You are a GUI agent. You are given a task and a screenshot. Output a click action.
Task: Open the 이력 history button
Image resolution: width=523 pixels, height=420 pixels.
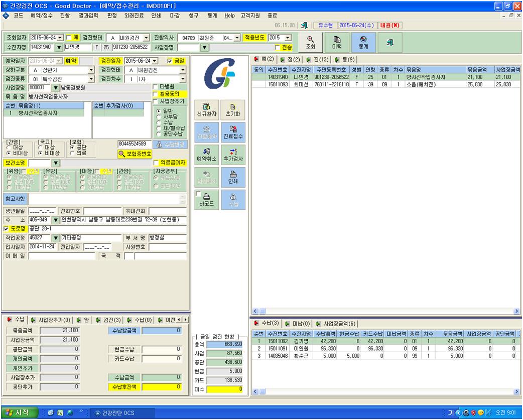pyautogui.click(x=337, y=42)
